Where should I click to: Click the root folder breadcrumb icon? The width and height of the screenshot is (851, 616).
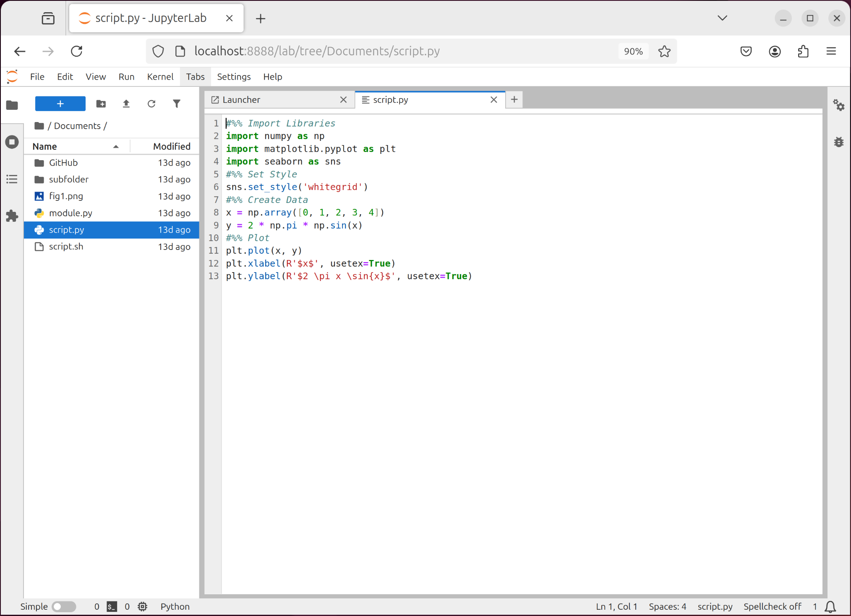coord(39,126)
